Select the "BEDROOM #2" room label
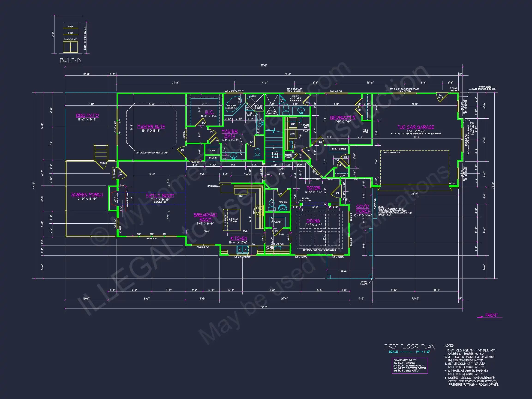This screenshot has width=532, height=399. (343, 117)
